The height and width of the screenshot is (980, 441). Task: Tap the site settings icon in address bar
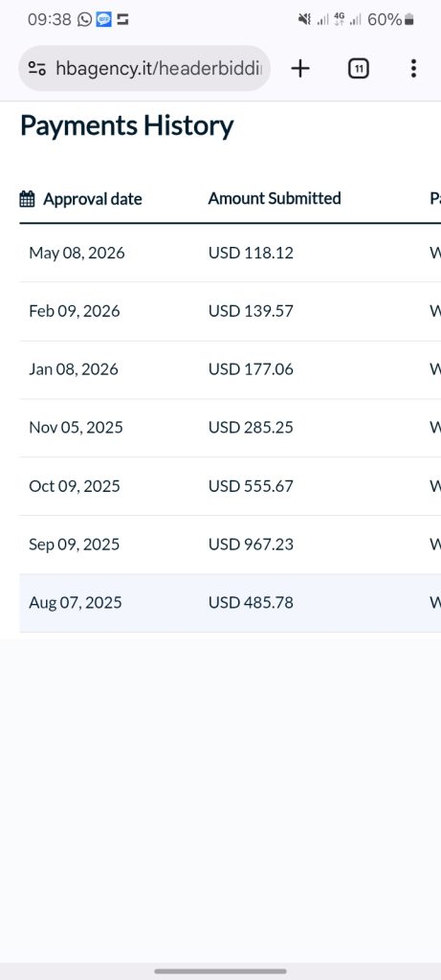pyautogui.click(x=37, y=69)
